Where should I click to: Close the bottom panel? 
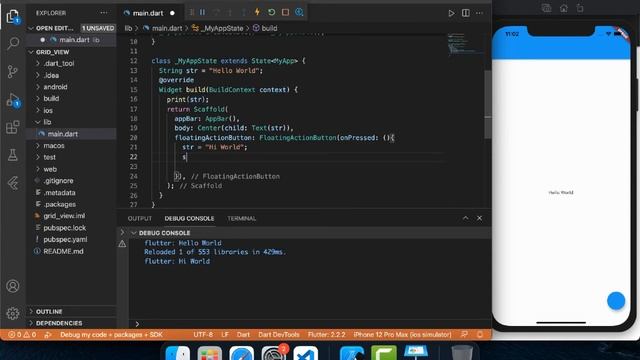480,218
